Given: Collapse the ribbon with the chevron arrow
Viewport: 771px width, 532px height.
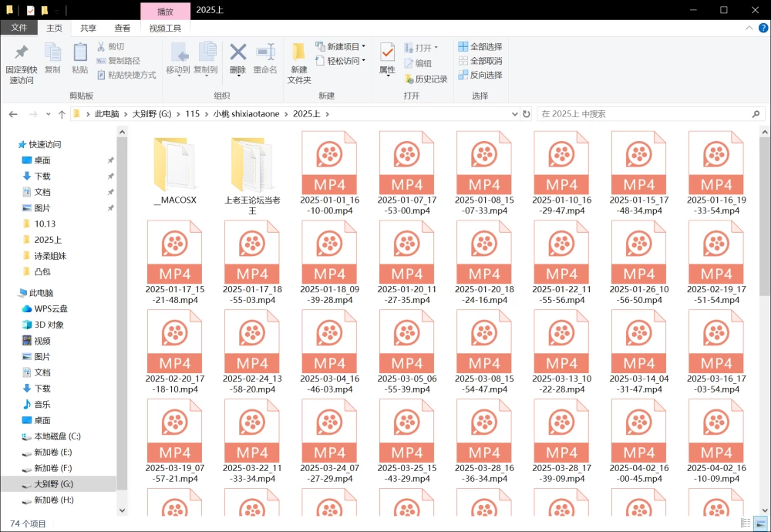Looking at the screenshot, I should [749, 28].
